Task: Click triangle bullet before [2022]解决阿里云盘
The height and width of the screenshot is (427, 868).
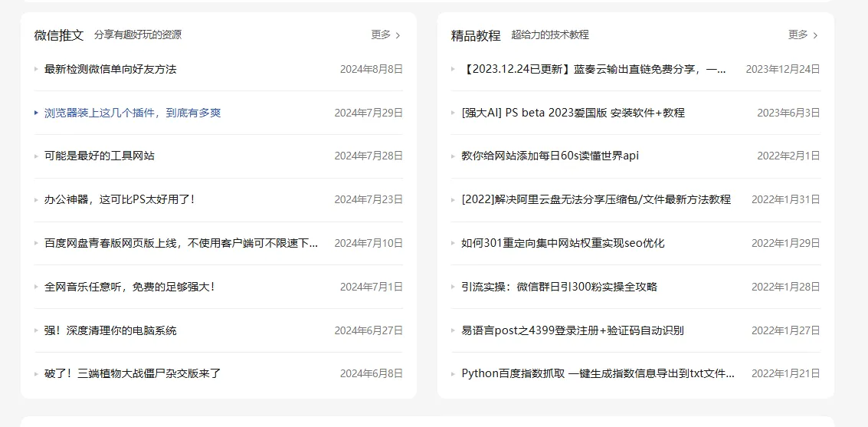Action: coord(453,199)
